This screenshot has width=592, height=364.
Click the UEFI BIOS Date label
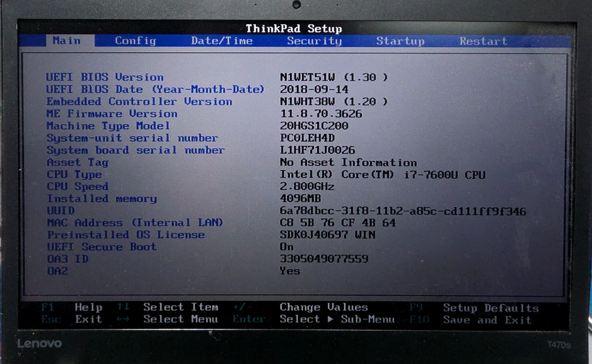click(155, 89)
